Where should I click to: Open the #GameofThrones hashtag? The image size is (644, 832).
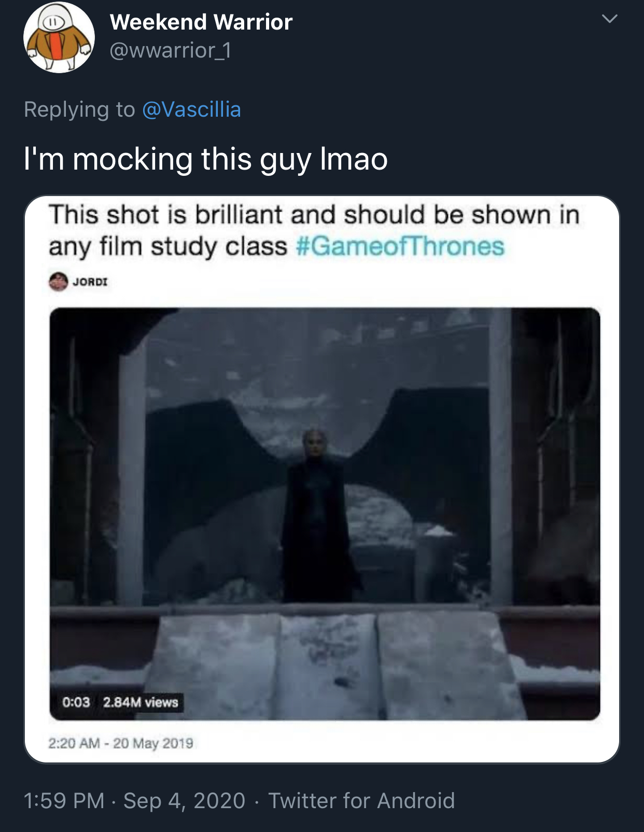pyautogui.click(x=400, y=246)
